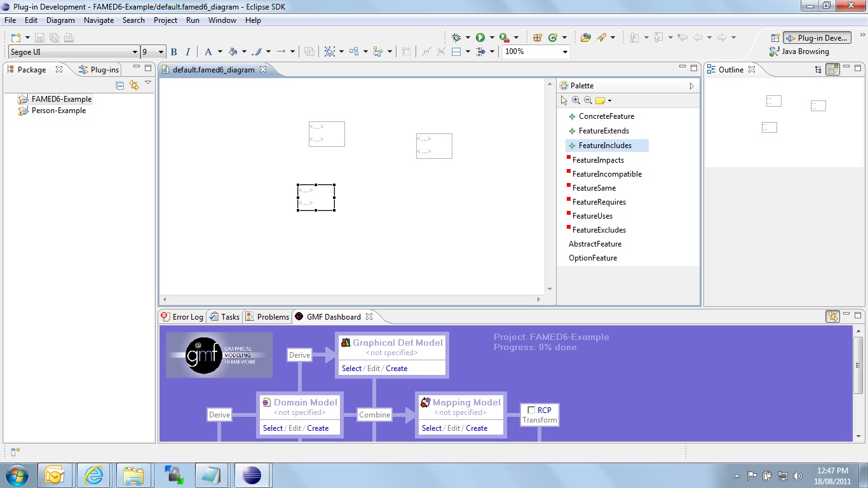Check the RCP checkbox in GMF Dashboard
Viewport: 868px width, 488px height.
click(531, 410)
